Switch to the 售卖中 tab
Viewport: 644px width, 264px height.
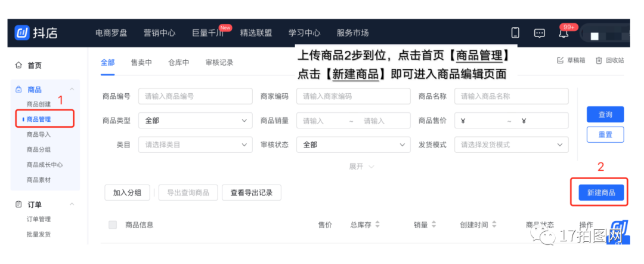[141, 63]
